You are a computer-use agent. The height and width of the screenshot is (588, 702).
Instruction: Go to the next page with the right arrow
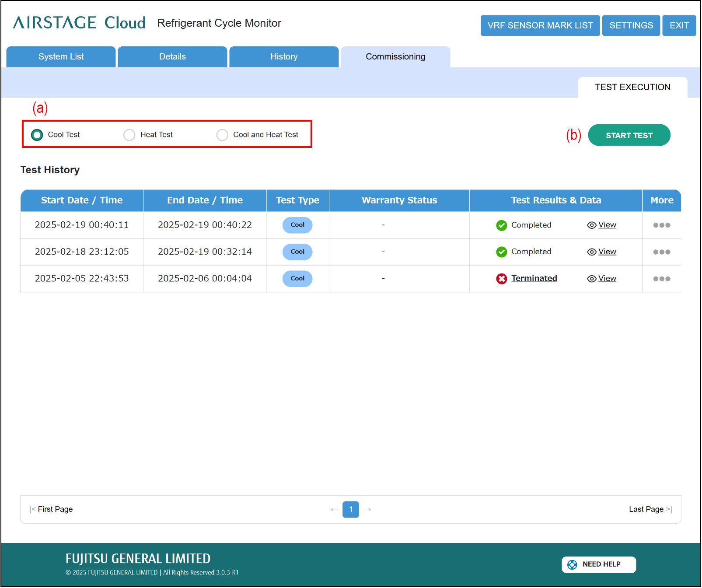click(x=367, y=510)
